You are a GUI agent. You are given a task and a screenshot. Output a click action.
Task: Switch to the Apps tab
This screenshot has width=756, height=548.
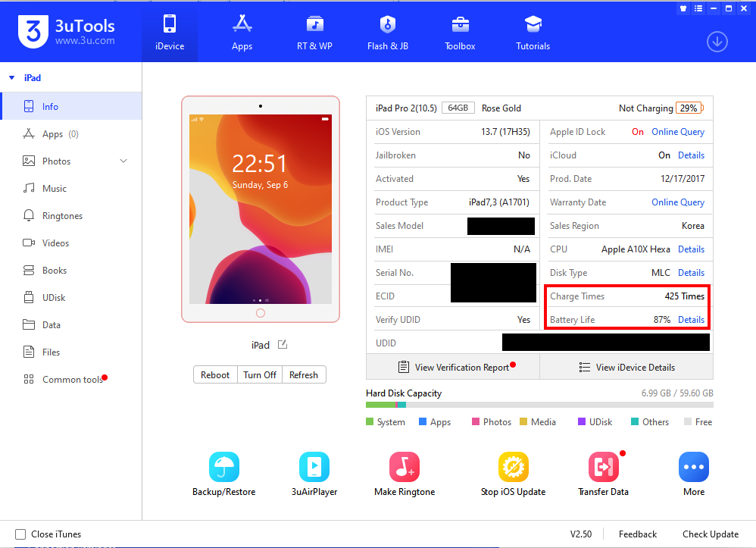[242, 32]
